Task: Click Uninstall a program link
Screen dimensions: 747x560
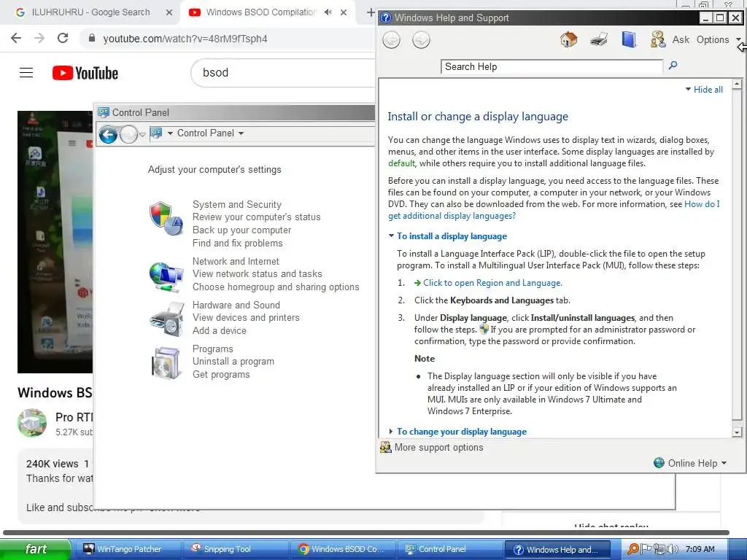Action: pyautogui.click(x=233, y=362)
